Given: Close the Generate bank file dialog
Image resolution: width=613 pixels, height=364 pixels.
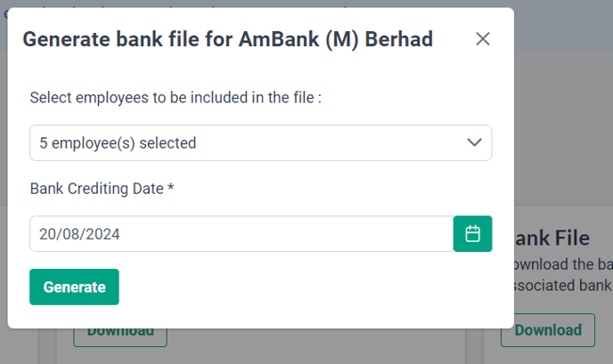Looking at the screenshot, I should click(x=483, y=39).
